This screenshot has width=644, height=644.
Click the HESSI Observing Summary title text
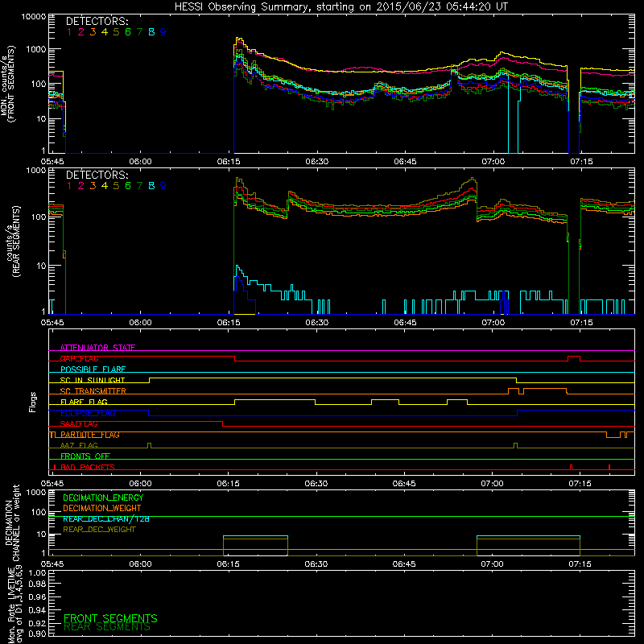coord(341,6)
